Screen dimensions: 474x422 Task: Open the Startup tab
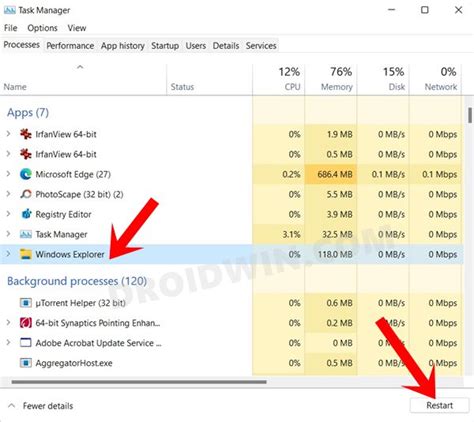(x=165, y=46)
